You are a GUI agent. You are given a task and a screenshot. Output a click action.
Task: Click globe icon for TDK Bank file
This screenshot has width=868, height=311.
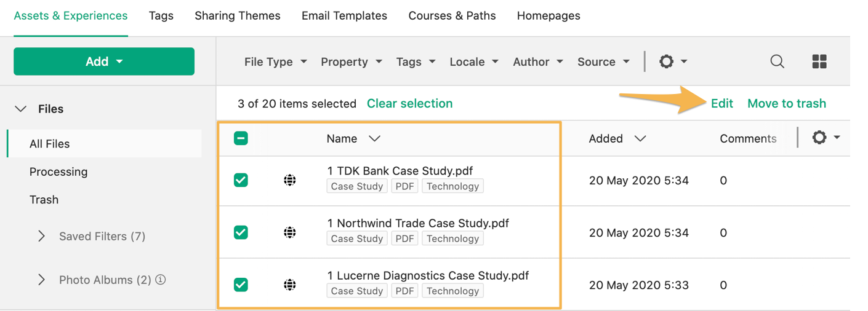(x=290, y=180)
